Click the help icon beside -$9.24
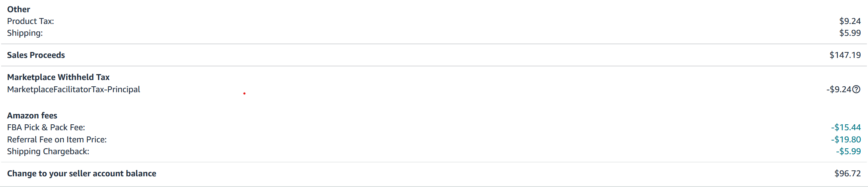 857,89
